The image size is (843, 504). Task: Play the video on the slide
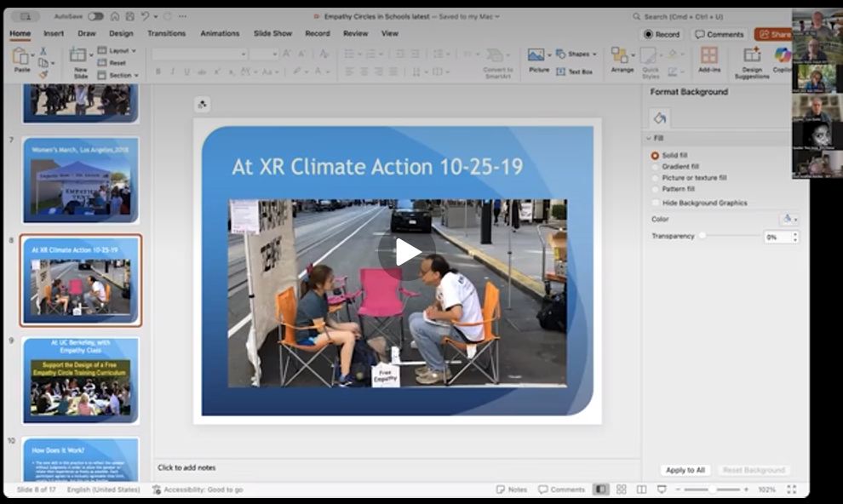point(406,252)
